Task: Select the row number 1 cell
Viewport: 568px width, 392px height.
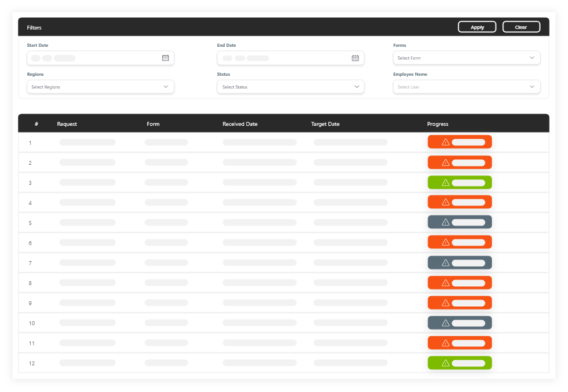Action: (30, 143)
